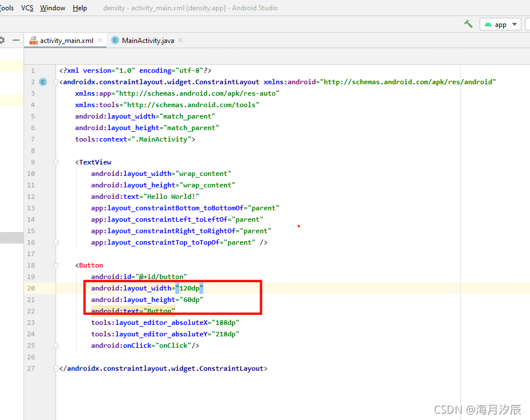530x420 pixels.
Task: Click the layout_constraintTop_toTopOf attribute
Action: pos(173,242)
